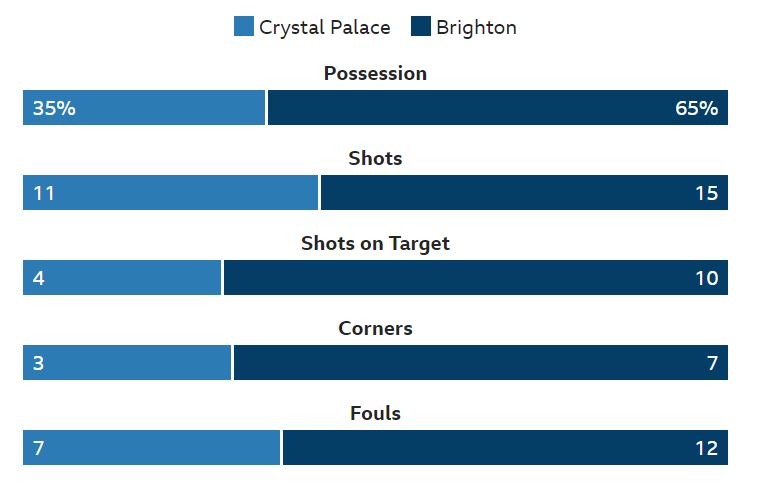The height and width of the screenshot is (492, 766).
Task: Click Brighton's 65% possession bar
Action: click(x=498, y=107)
